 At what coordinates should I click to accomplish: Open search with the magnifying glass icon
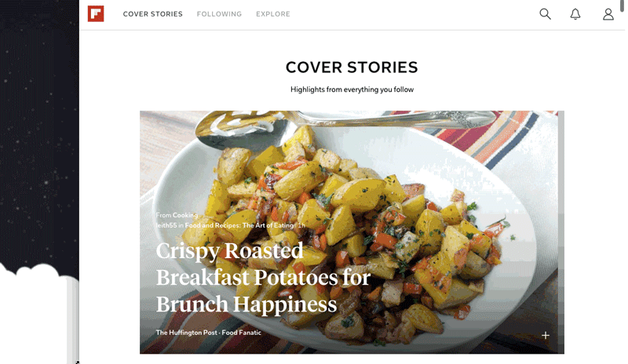pos(545,14)
